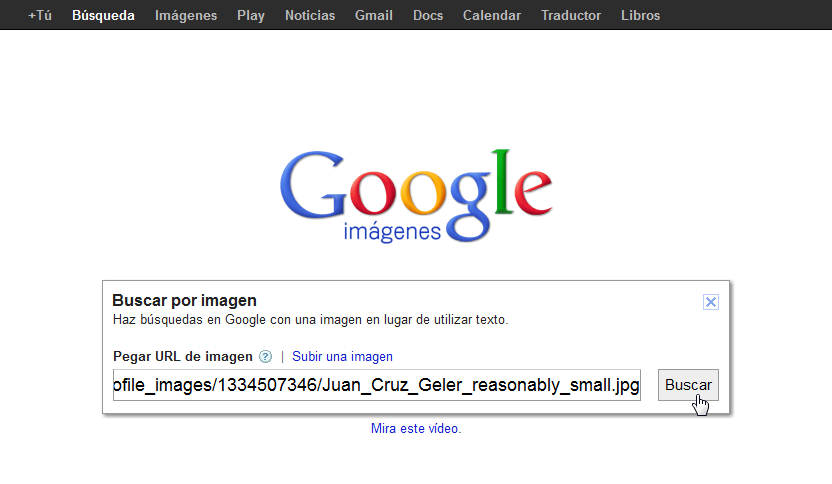Click the Buscar button

pos(688,385)
